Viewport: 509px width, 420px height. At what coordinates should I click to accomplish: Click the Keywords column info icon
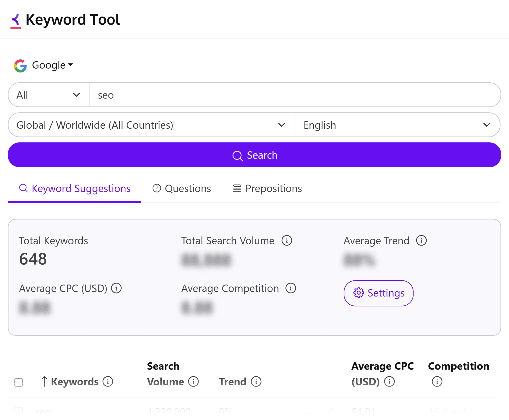tap(108, 382)
